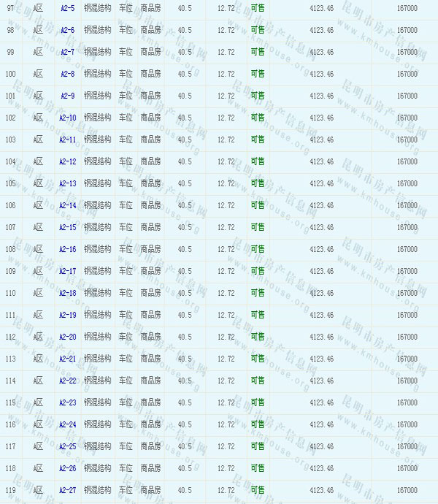This screenshot has width=438, height=504.
Task: Open the A2-5 unit link
Action: [x=67, y=8]
